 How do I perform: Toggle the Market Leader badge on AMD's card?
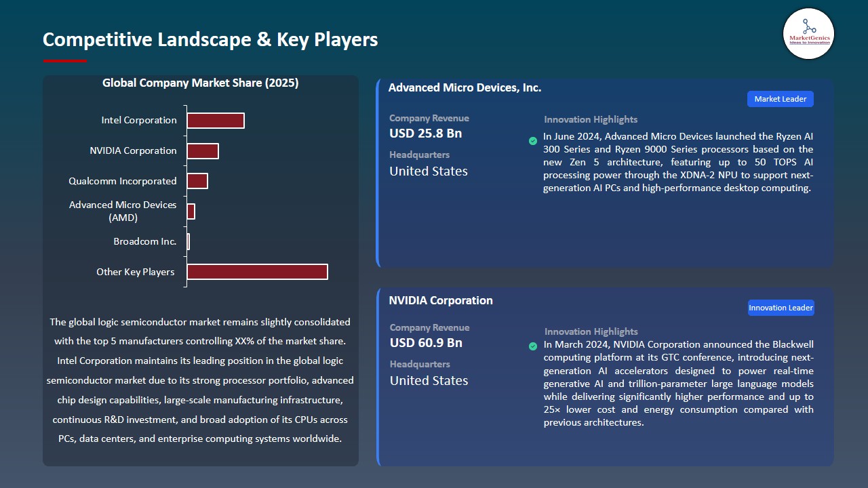[x=780, y=98]
